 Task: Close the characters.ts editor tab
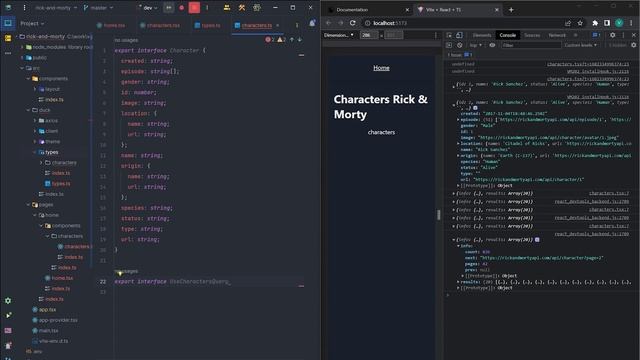coord(278,25)
